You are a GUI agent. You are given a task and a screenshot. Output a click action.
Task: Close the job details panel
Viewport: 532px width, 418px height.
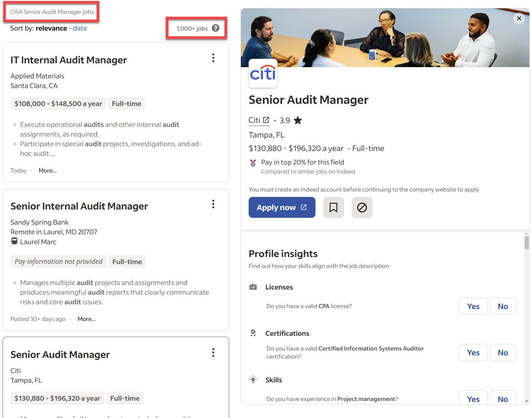pyautogui.click(x=519, y=18)
